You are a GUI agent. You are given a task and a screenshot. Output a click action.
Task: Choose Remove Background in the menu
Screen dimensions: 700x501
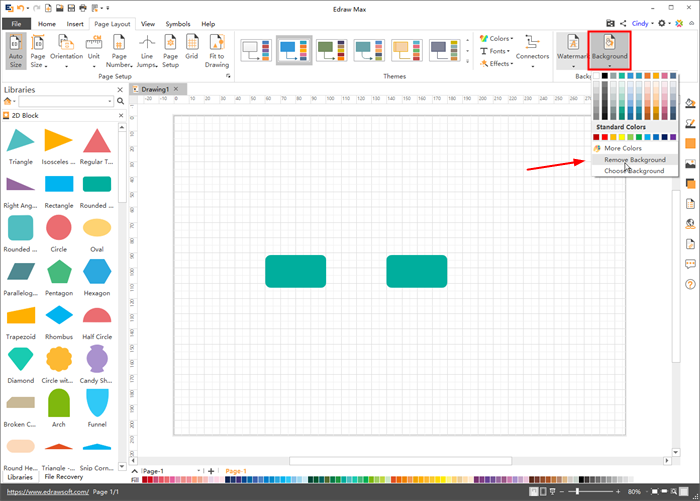coord(634,159)
